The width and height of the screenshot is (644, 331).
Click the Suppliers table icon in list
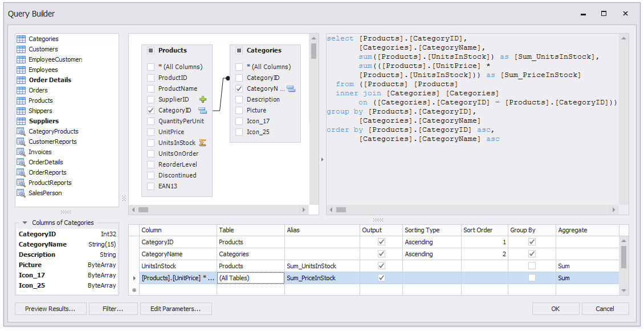[x=21, y=121]
